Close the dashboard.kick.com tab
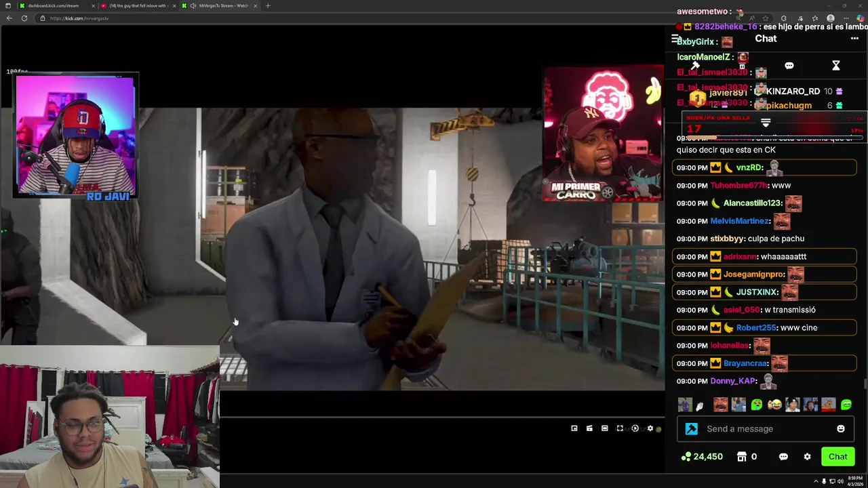The image size is (868, 488). click(x=93, y=5)
